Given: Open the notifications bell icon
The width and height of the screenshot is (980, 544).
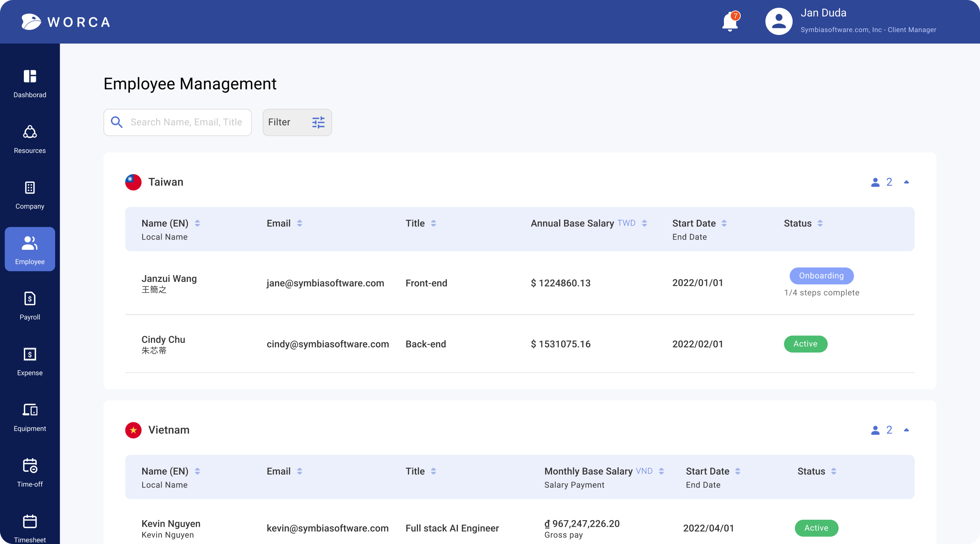Looking at the screenshot, I should click(x=730, y=21).
